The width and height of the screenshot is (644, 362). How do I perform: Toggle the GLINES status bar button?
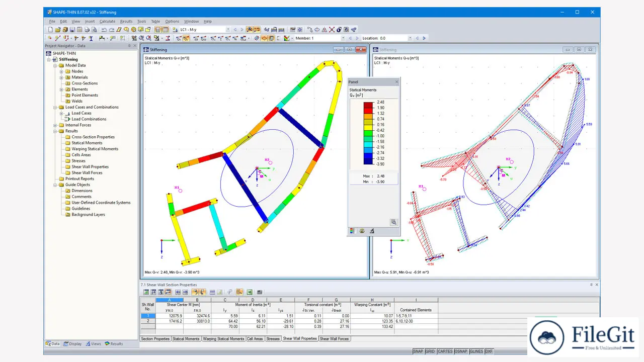tap(476, 351)
